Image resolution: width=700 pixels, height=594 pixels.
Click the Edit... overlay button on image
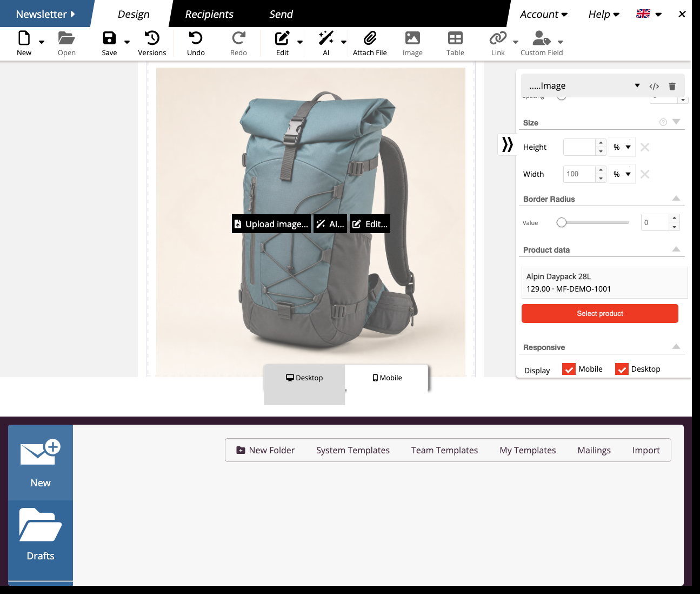point(370,224)
